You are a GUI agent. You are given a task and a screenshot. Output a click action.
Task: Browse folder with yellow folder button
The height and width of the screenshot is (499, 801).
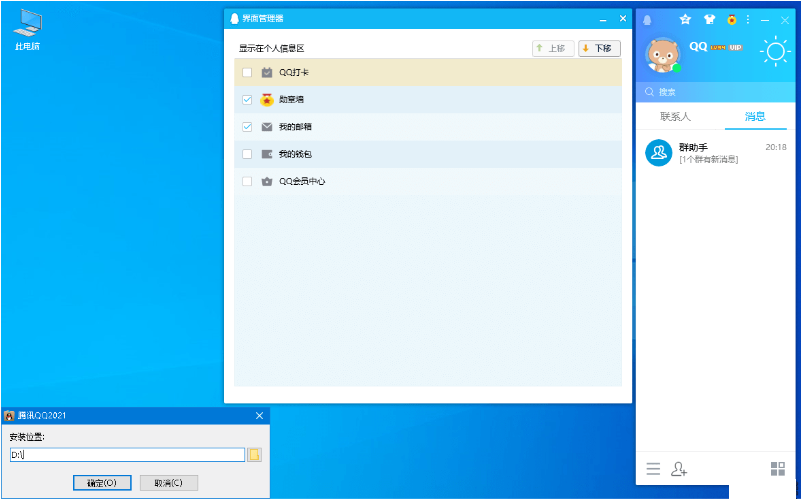[254, 455]
